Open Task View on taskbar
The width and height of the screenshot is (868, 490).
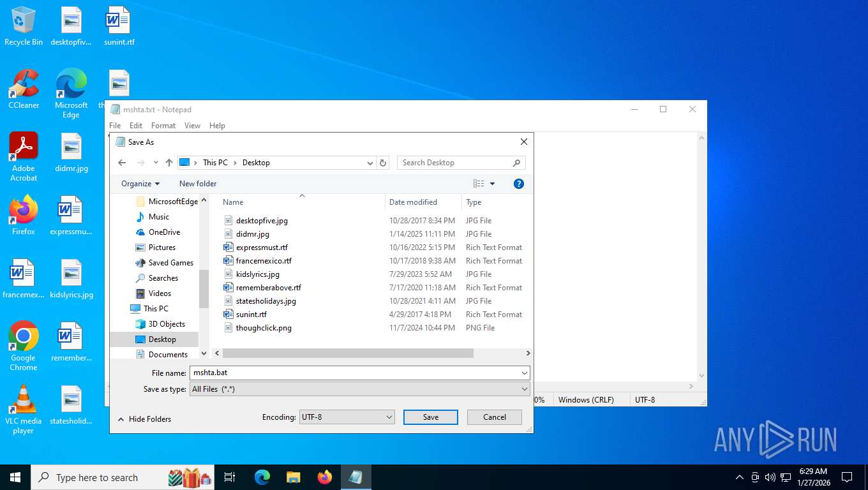[x=230, y=477]
